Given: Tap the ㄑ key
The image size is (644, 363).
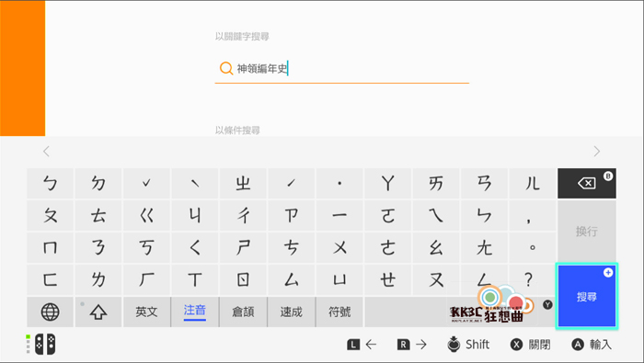Looking at the screenshot, I should pyautogui.click(x=195, y=247).
